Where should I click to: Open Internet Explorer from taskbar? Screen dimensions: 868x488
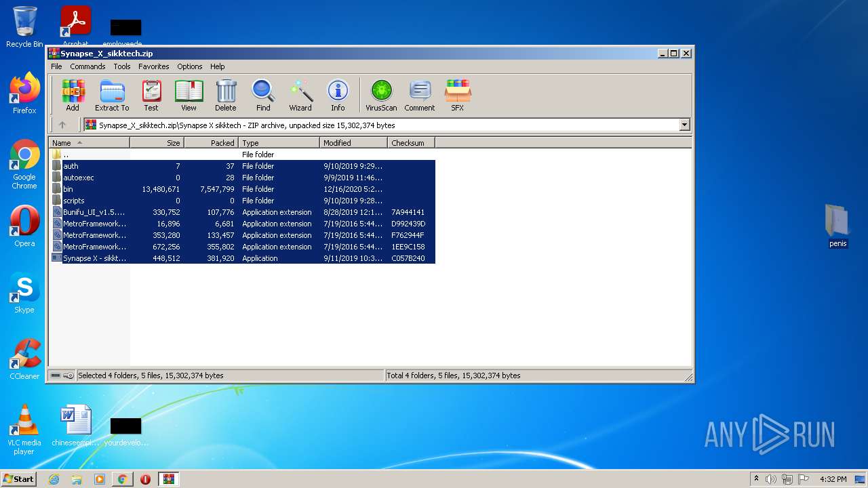coord(54,479)
